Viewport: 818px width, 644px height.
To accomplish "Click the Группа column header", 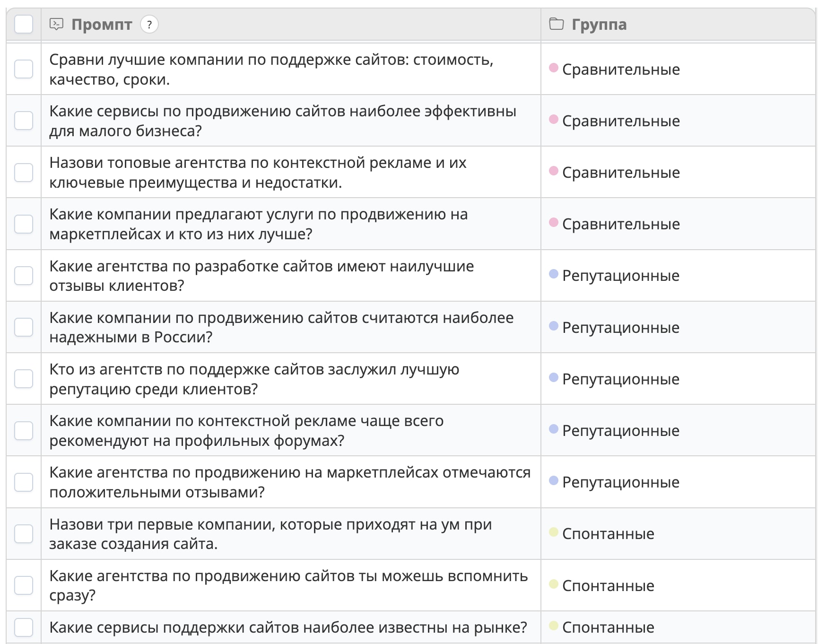I will [x=599, y=24].
